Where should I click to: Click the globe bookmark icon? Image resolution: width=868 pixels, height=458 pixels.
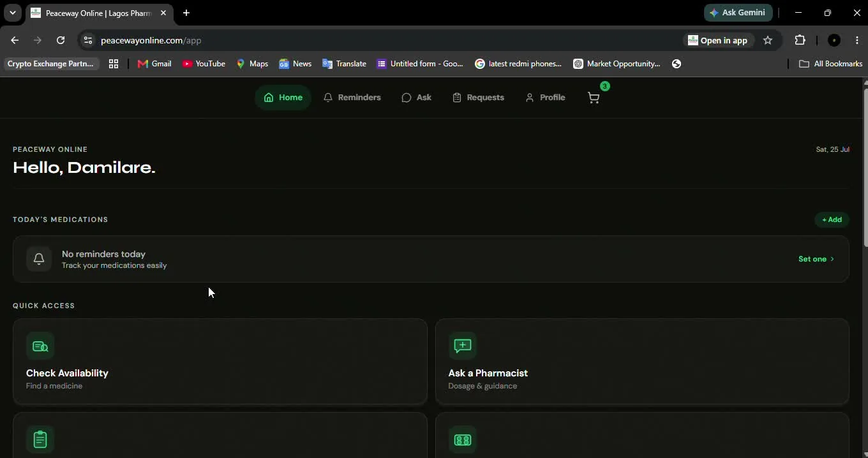coord(677,64)
